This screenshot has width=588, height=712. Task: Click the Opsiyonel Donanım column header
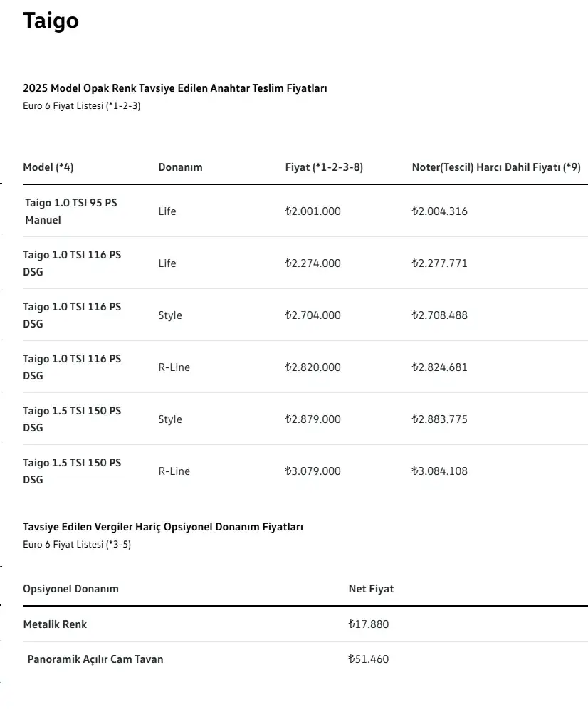point(71,589)
